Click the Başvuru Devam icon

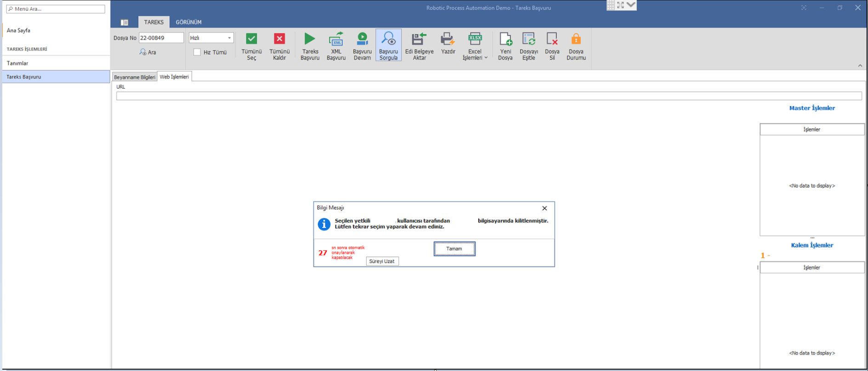tap(362, 39)
